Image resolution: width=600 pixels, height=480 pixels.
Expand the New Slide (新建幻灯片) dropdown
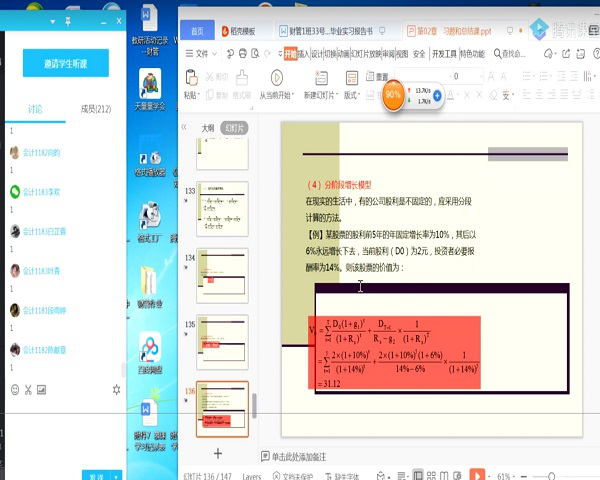337,95
